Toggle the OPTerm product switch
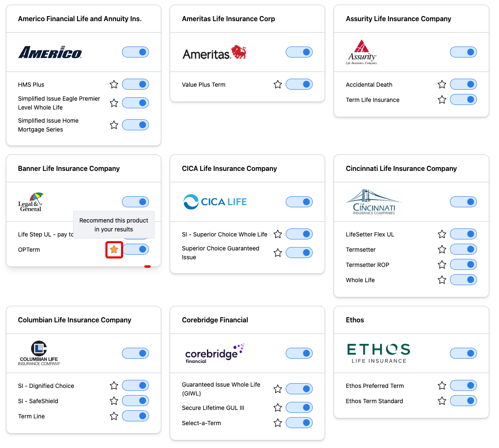The image size is (499, 448). coord(136,249)
